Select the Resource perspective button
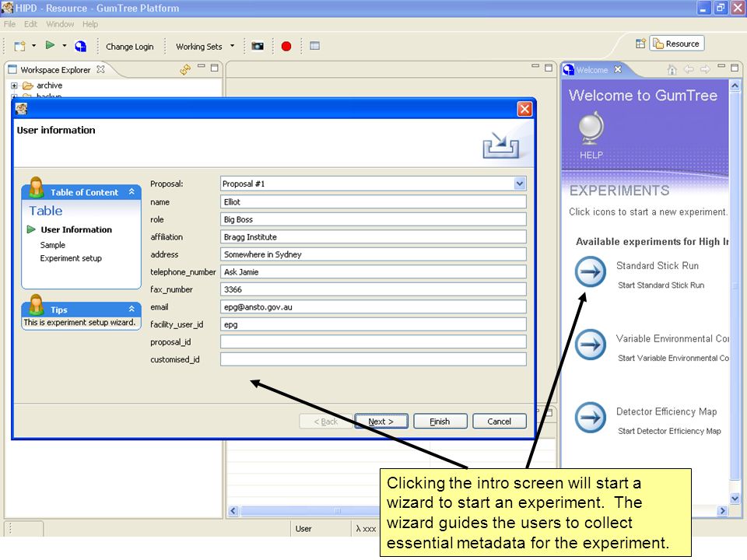 click(x=676, y=44)
